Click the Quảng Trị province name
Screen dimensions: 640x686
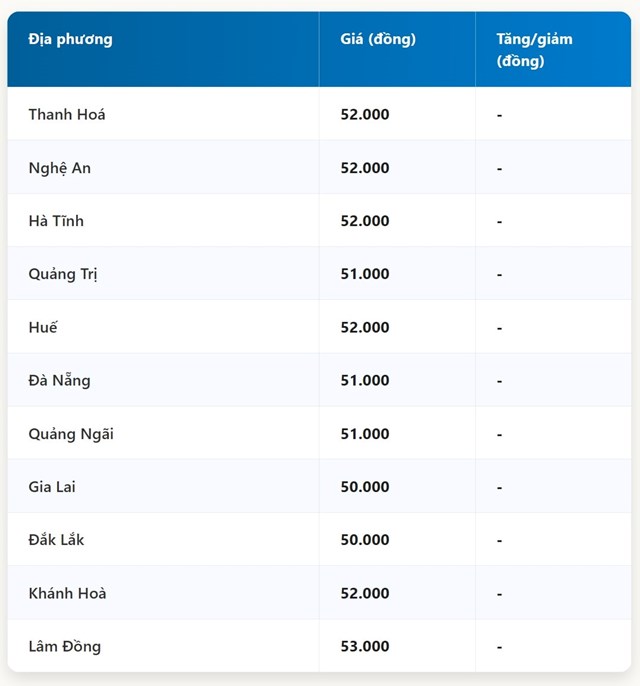[63, 274]
